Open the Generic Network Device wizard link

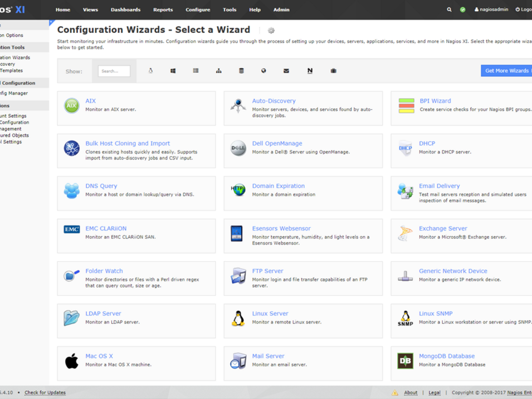[x=453, y=271]
